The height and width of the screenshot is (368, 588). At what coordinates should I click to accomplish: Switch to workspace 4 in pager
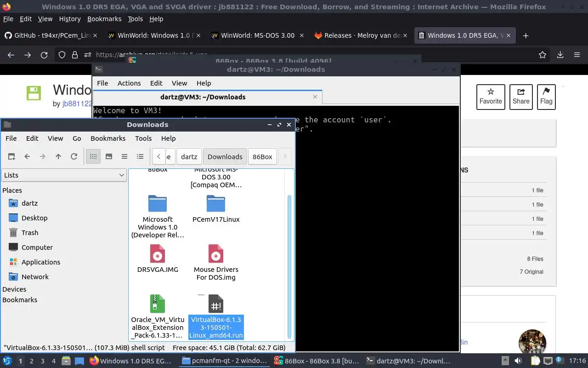(53, 361)
